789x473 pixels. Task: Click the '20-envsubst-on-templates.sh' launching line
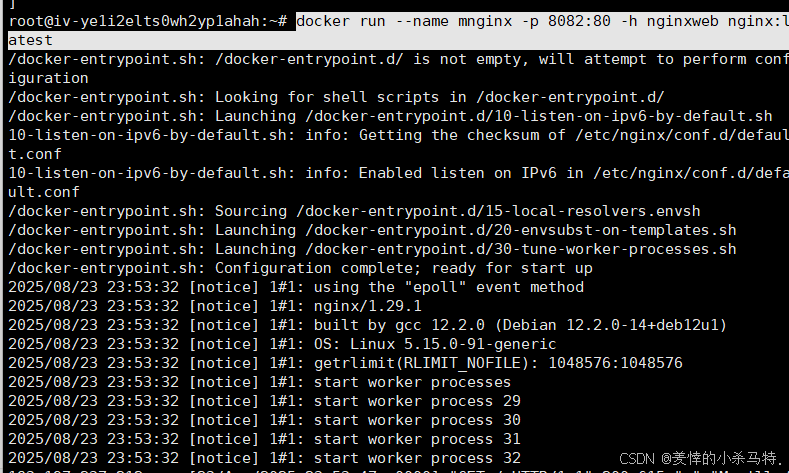click(x=372, y=230)
